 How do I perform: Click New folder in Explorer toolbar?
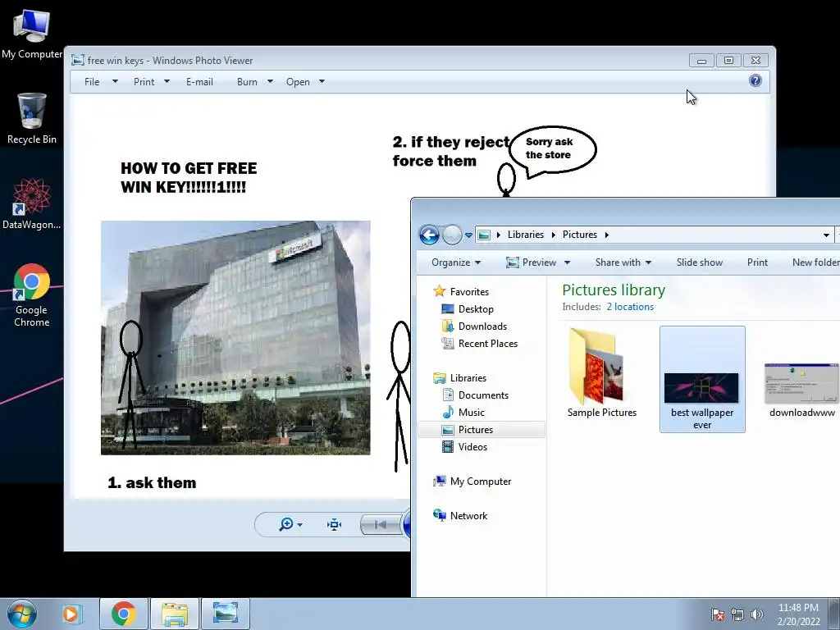pos(815,262)
